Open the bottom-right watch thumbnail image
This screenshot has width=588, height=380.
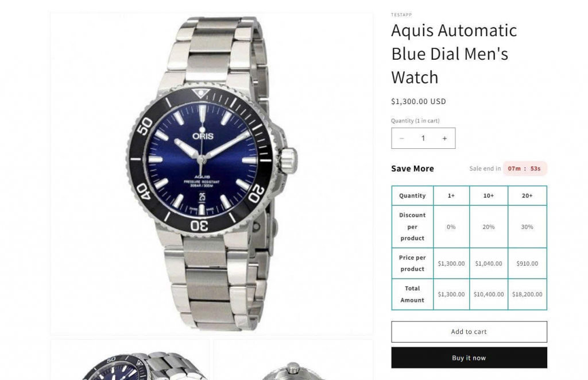[293, 360]
